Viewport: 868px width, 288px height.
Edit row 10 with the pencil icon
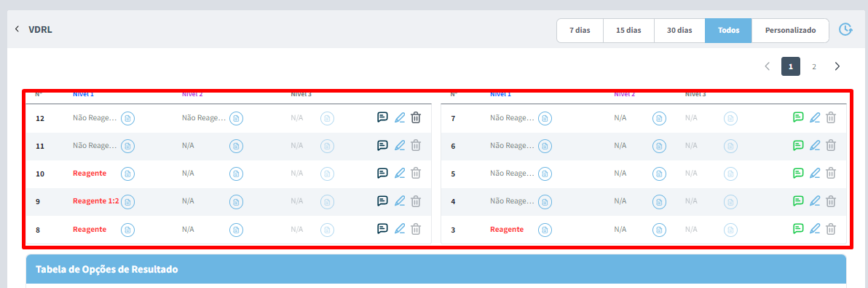point(400,173)
